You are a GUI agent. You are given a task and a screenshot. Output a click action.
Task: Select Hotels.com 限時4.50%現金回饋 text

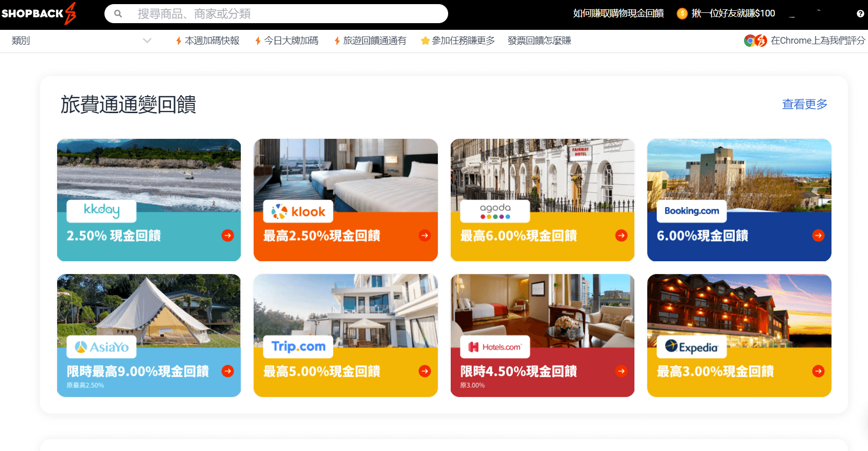(519, 371)
